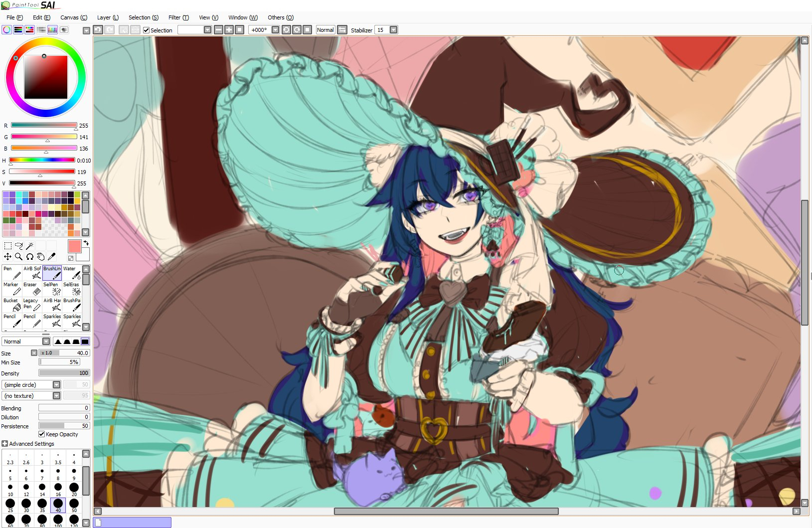
Task: Toggle the color wheel panel button
Action: point(7,30)
